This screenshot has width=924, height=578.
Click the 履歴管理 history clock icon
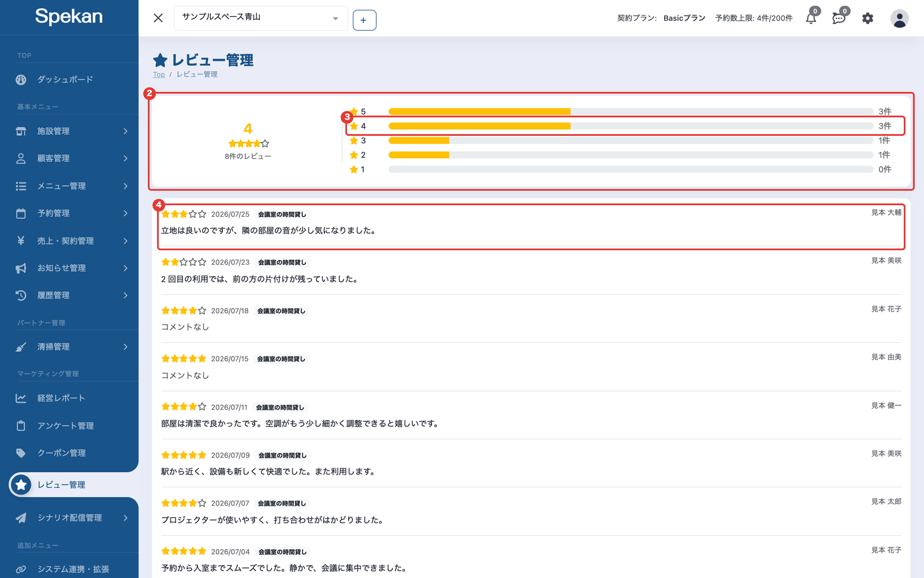[21, 295]
